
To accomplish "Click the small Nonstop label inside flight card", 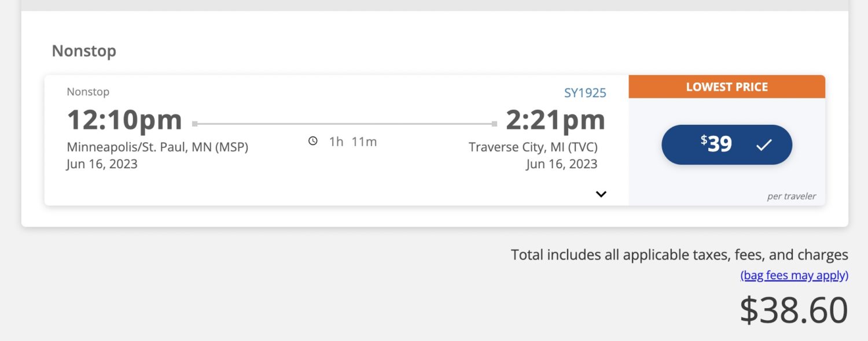I will click(x=88, y=92).
